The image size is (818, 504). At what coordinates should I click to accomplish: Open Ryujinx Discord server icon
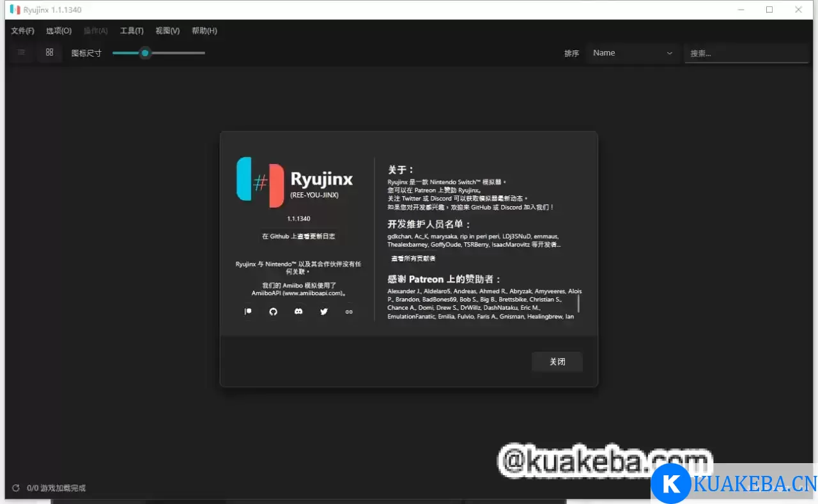coord(298,312)
